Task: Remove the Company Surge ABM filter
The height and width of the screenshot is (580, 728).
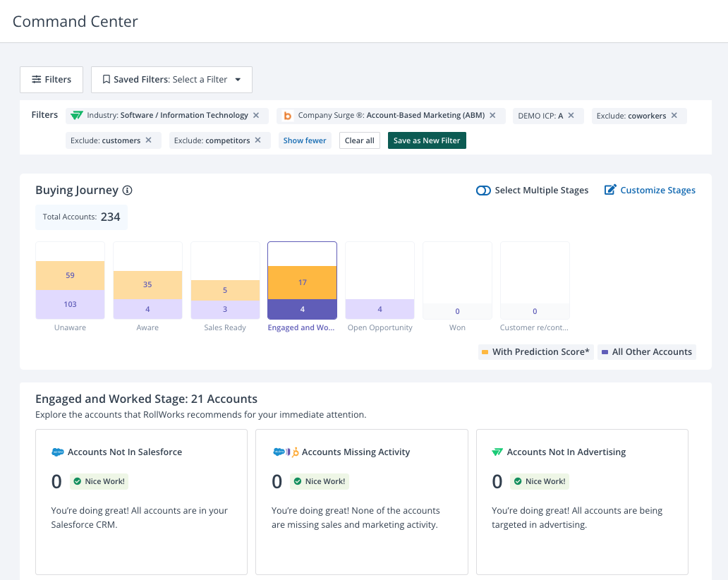Action: [492, 115]
